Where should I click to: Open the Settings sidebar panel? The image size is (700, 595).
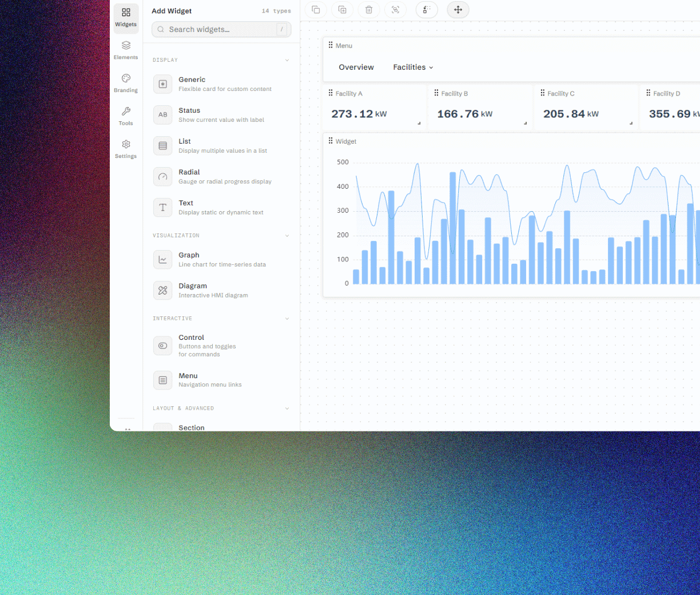tap(126, 149)
